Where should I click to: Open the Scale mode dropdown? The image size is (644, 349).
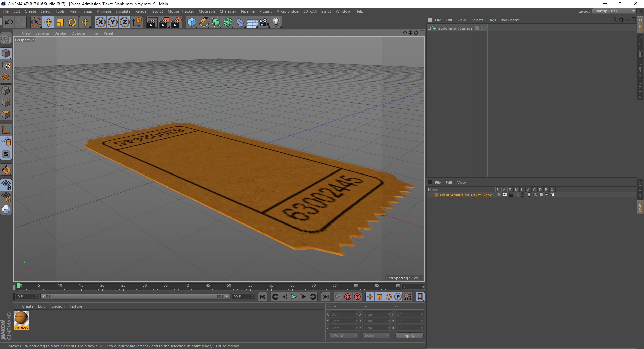(x=376, y=335)
